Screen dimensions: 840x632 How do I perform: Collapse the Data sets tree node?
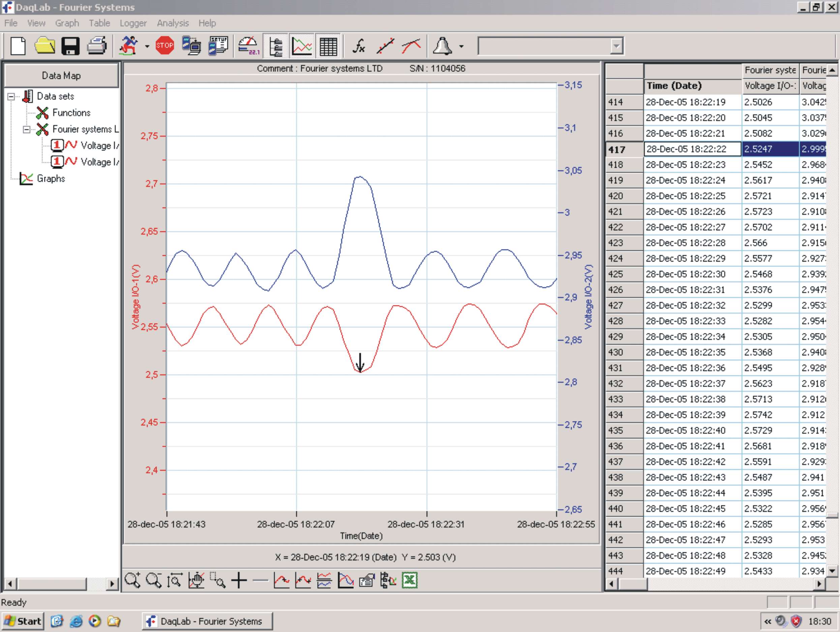(11, 97)
